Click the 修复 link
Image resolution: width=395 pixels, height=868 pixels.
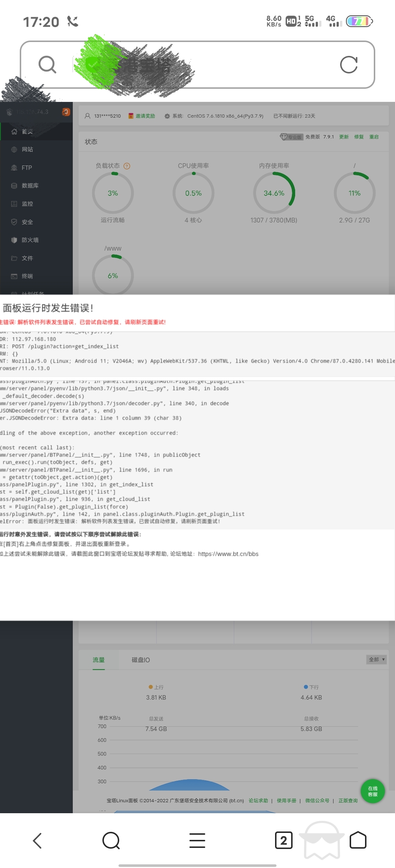359,137
